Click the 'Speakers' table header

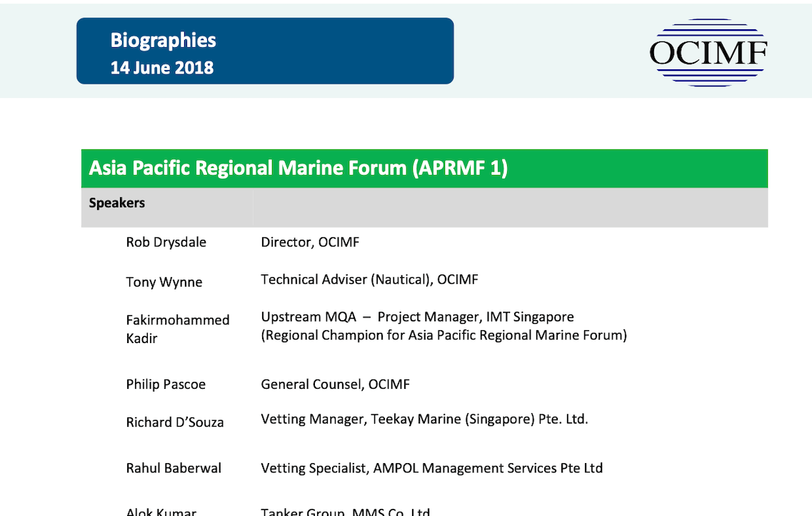pyautogui.click(x=117, y=202)
